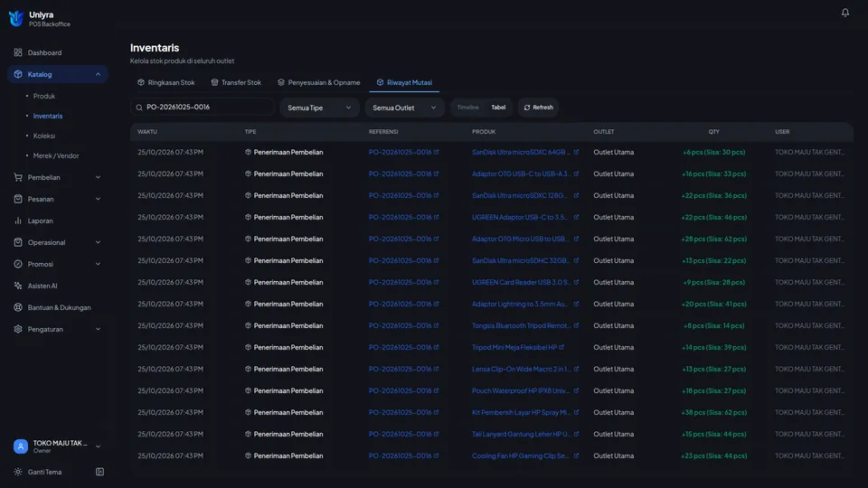This screenshot has width=868, height=488.
Task: Click the Promosi percent icon
Action: 18,264
